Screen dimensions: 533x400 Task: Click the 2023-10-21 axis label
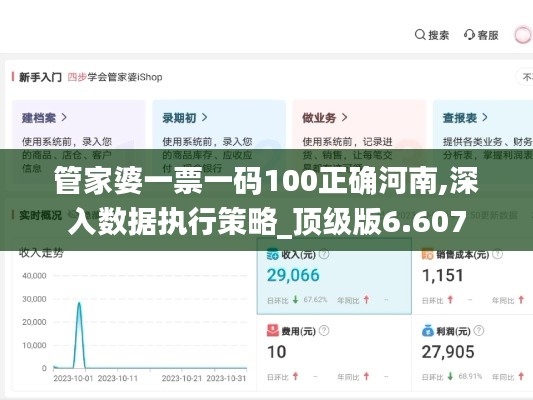point(182,378)
